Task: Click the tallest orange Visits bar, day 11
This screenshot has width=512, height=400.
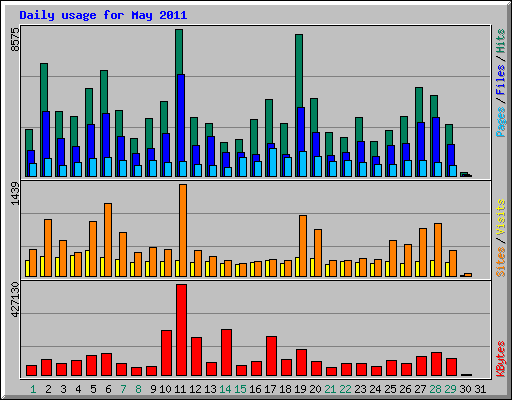Action: pyautogui.click(x=183, y=230)
